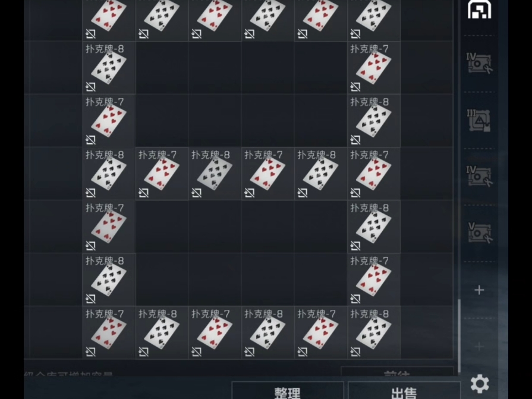Select the 扑克牌-7 card beside the level V box
The height and width of the screenshot is (399, 532).
pyautogui.click(x=374, y=279)
